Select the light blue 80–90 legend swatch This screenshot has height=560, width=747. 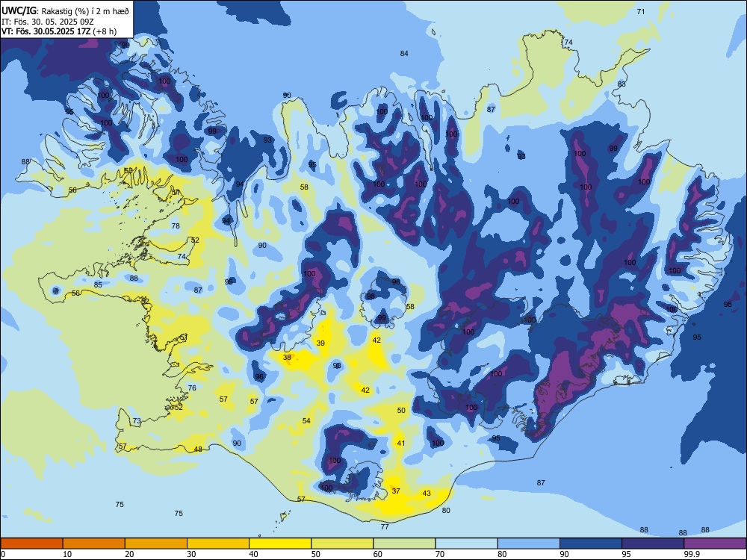[529, 544]
